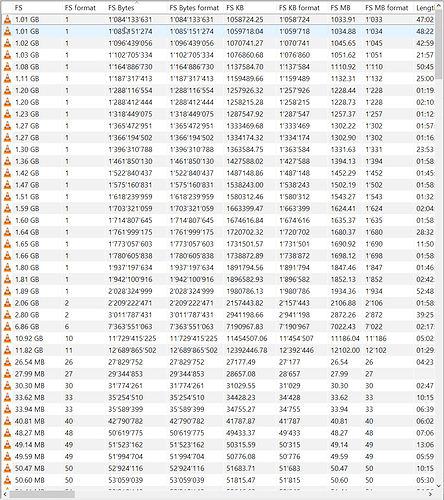The width and height of the screenshot is (444, 500).
Task: Click vertical scrollbar thumb
Action: [439, 45]
